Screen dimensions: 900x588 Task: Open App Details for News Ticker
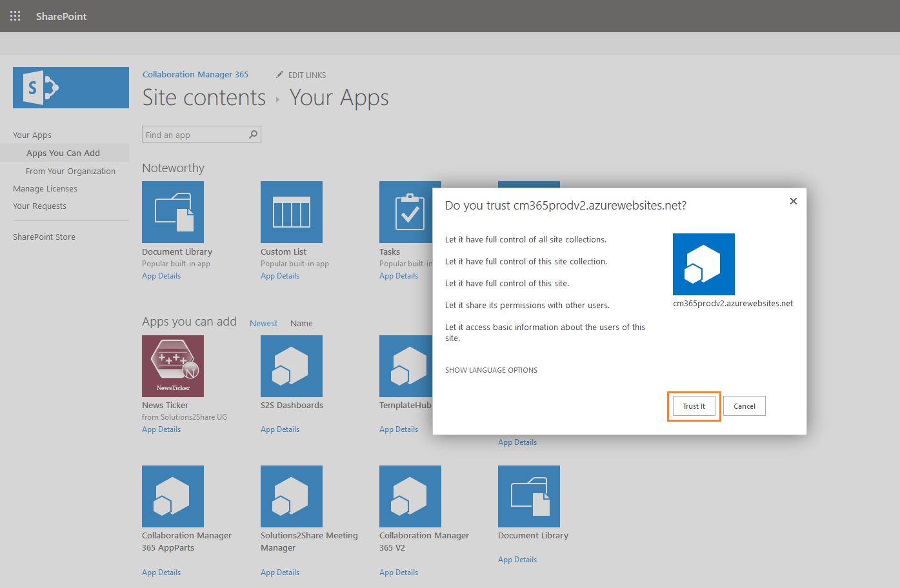coord(161,429)
